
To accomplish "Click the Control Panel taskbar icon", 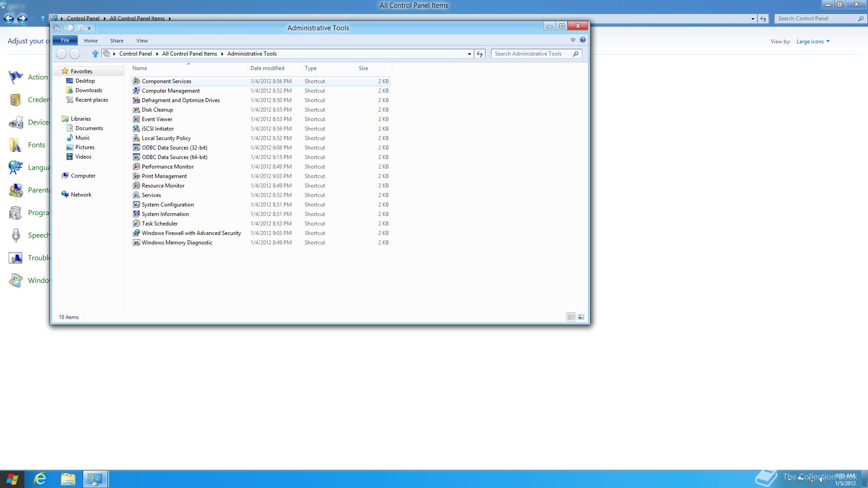I will 95,479.
